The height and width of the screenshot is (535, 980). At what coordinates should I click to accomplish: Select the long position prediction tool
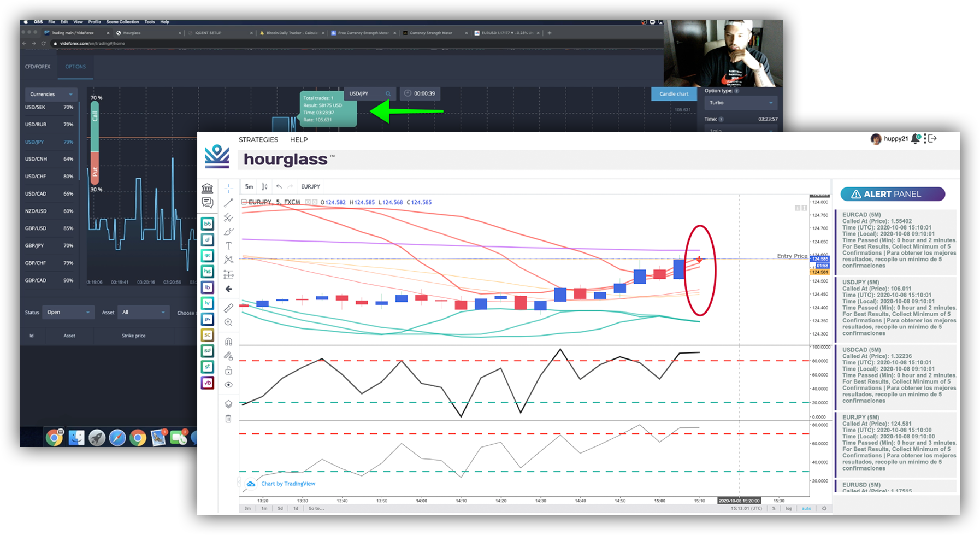tap(229, 274)
